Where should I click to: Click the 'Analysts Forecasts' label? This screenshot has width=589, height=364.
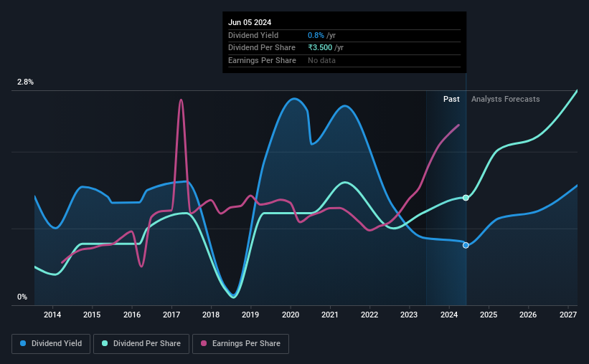click(x=505, y=99)
